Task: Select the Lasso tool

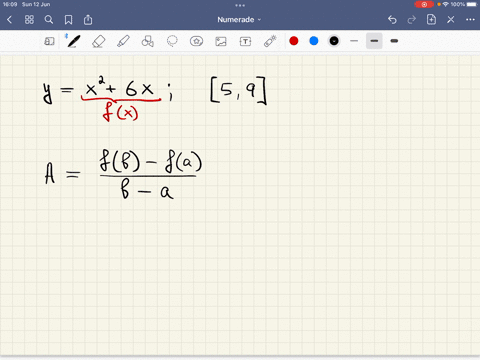Action: point(172,41)
